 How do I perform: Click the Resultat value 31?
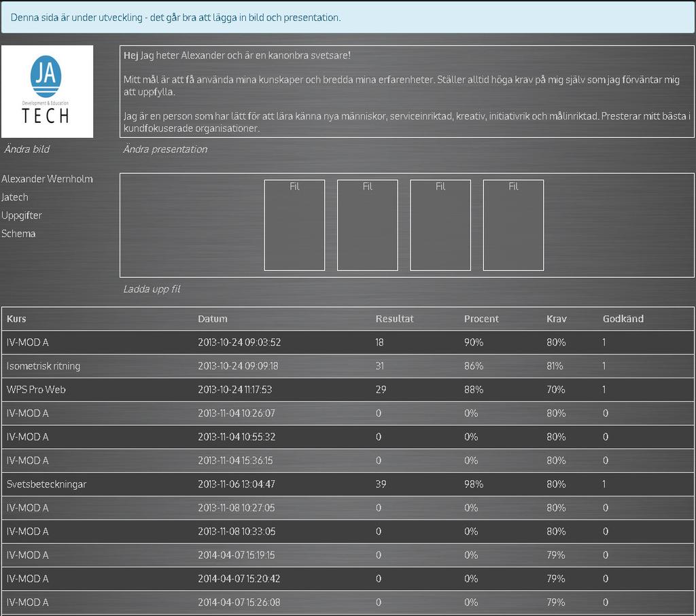[379, 366]
